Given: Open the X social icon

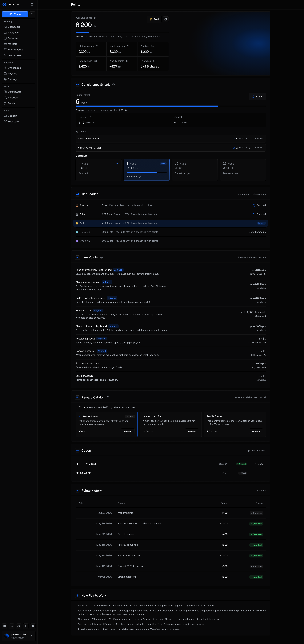Looking at the screenshot, I should click(26, 626).
